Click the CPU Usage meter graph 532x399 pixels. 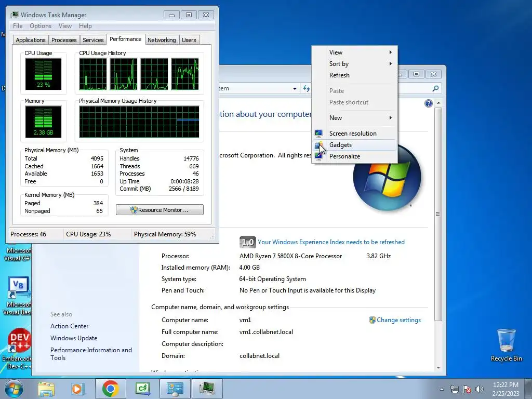(43, 74)
